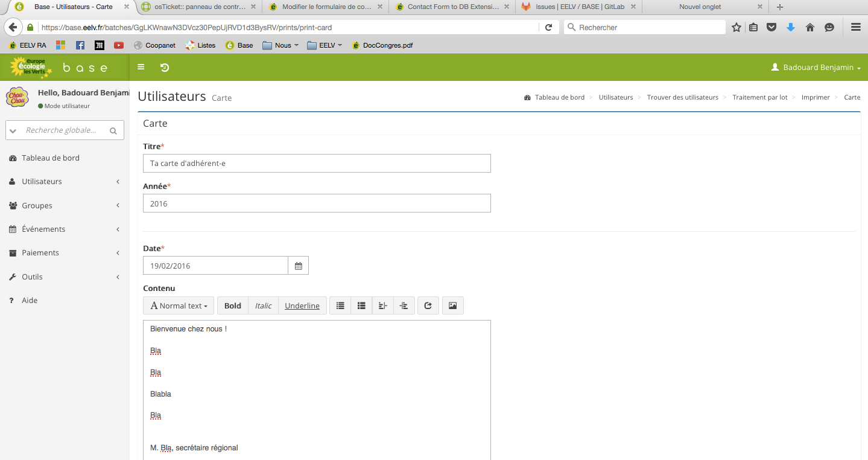Insert an unordered bullet list
The height and width of the screenshot is (460, 868).
340,305
